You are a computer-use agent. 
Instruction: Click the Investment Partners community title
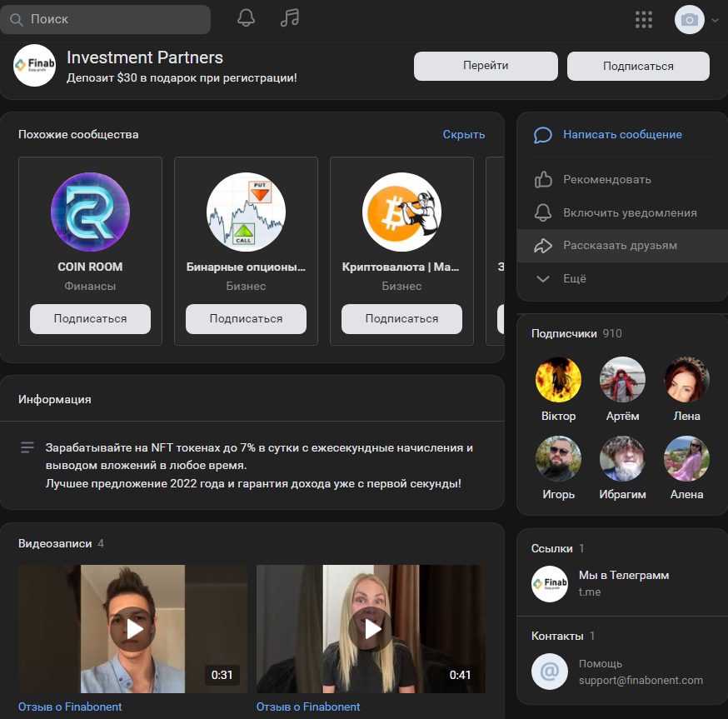(145, 57)
